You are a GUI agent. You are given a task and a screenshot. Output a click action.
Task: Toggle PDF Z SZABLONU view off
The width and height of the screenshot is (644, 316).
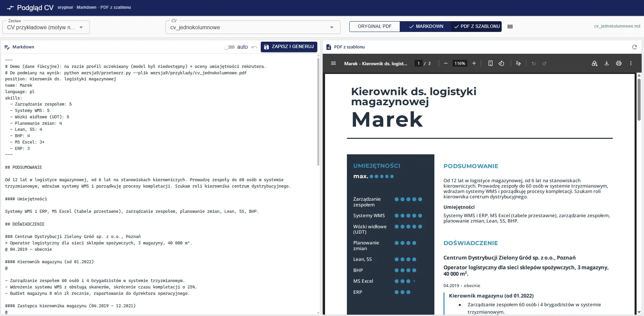coord(476,27)
